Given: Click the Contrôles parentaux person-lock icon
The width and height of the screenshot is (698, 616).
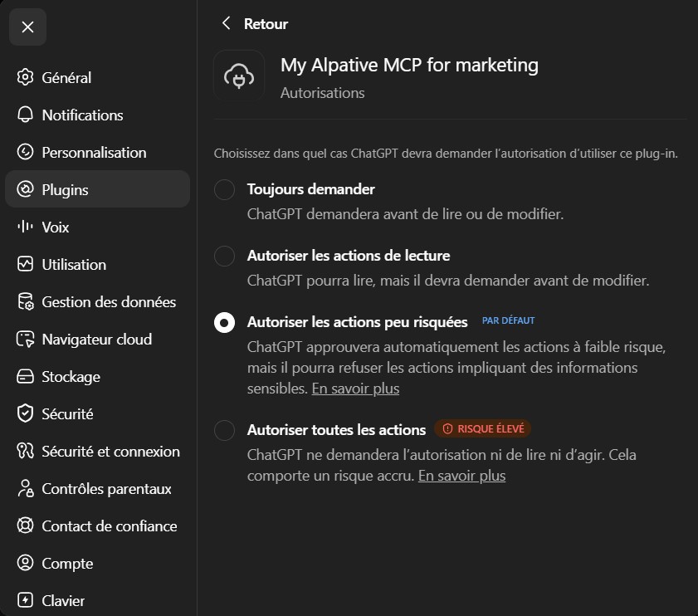Looking at the screenshot, I should tap(26, 489).
